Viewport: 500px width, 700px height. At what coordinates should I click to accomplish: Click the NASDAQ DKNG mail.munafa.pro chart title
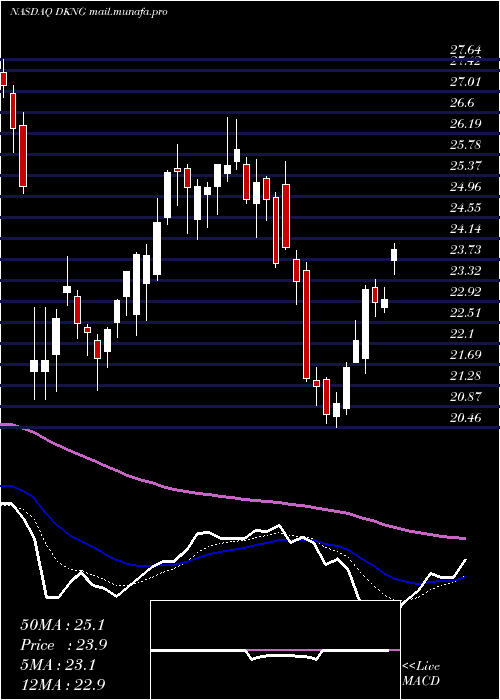(88, 12)
